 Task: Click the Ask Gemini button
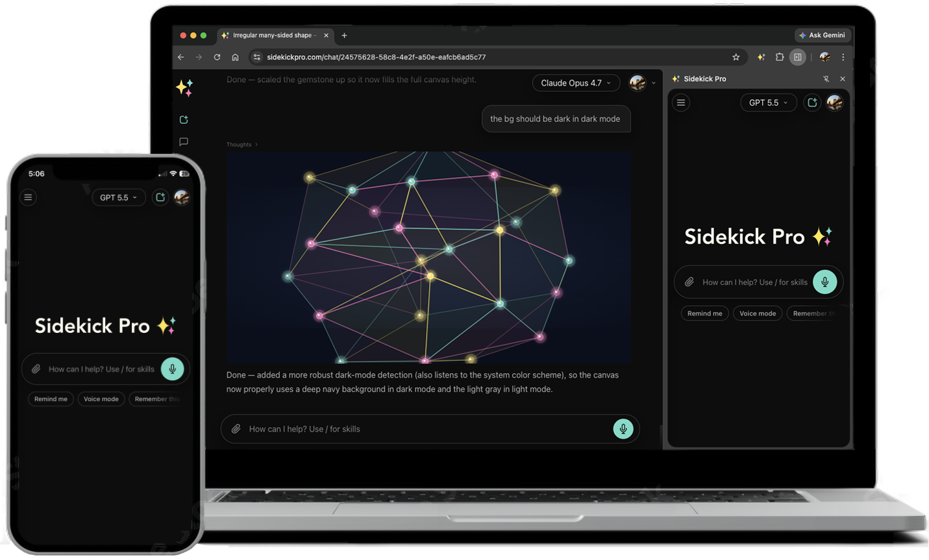click(x=822, y=35)
